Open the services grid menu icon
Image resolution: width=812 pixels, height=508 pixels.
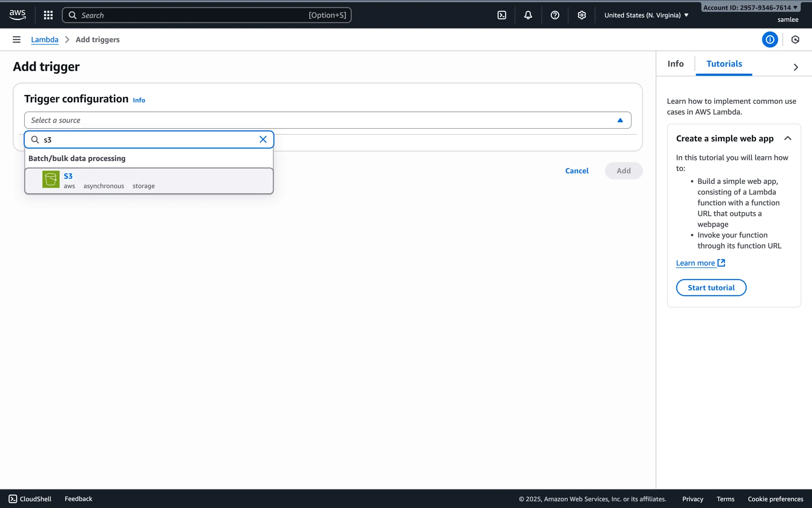(x=48, y=15)
